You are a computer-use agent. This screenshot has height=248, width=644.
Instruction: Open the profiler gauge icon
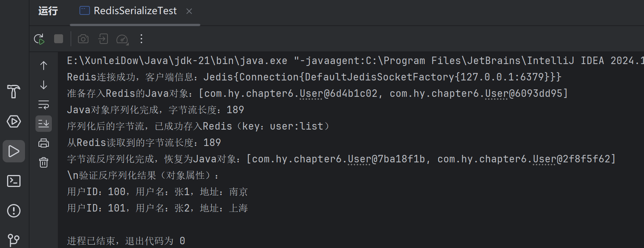point(122,39)
